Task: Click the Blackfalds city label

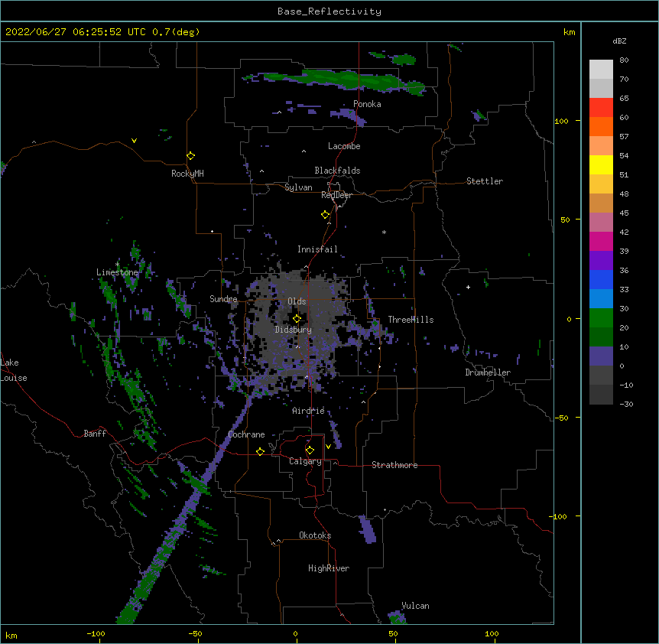Action: coord(337,171)
